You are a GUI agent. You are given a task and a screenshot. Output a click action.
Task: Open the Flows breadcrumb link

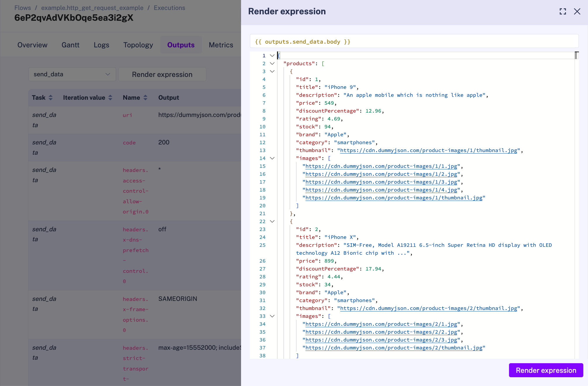pyautogui.click(x=23, y=8)
